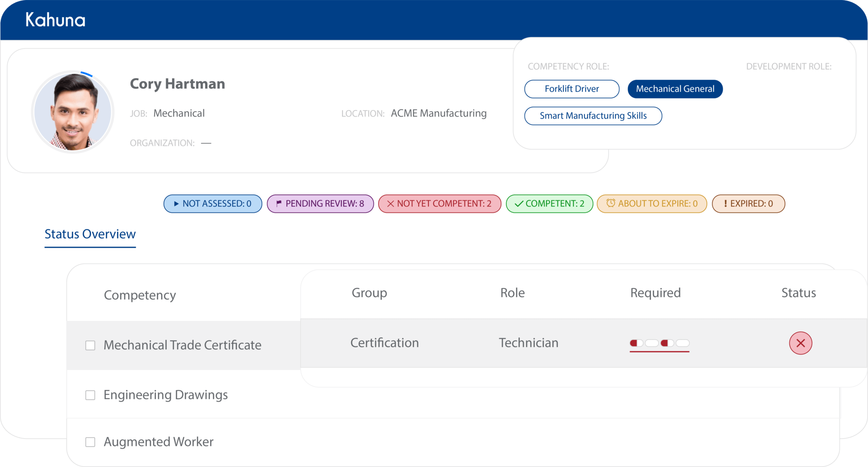Click the red X status icon
868x467 pixels.
pos(800,343)
